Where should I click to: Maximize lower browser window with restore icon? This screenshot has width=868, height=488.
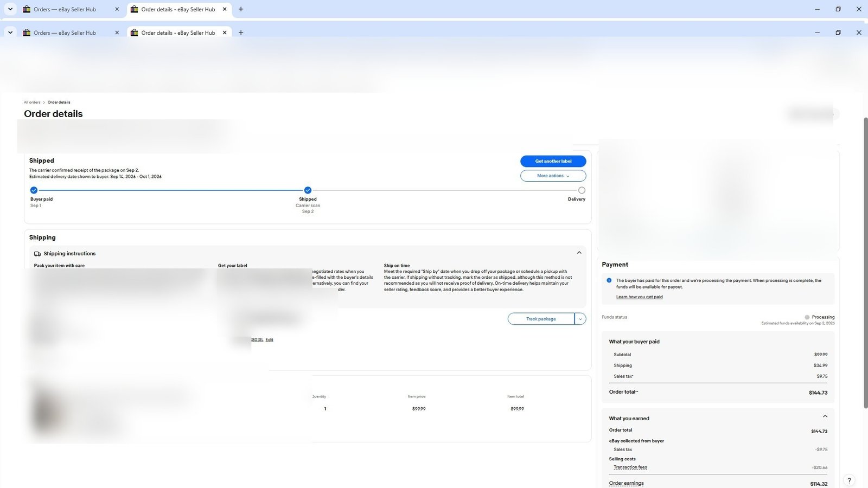tap(838, 33)
